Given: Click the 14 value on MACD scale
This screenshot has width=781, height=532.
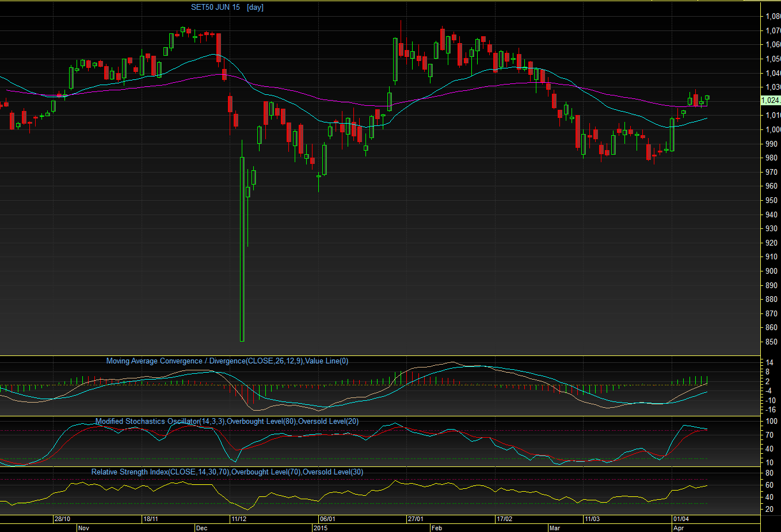Looking at the screenshot, I should (769, 363).
